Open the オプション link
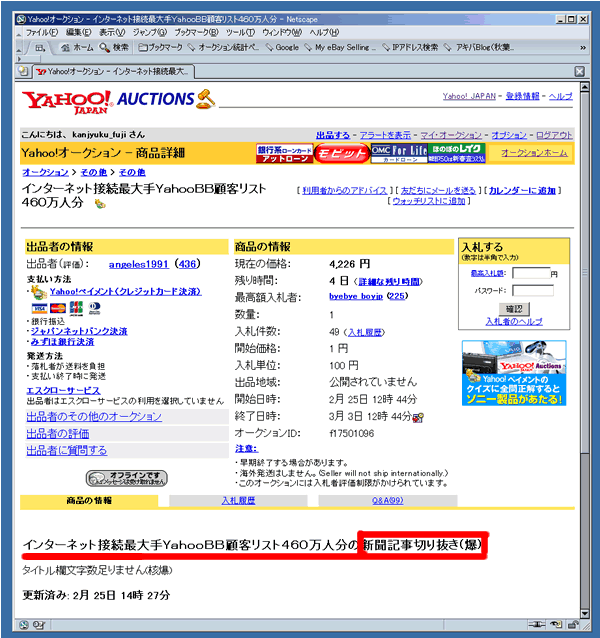The image size is (600, 638). [x=509, y=135]
